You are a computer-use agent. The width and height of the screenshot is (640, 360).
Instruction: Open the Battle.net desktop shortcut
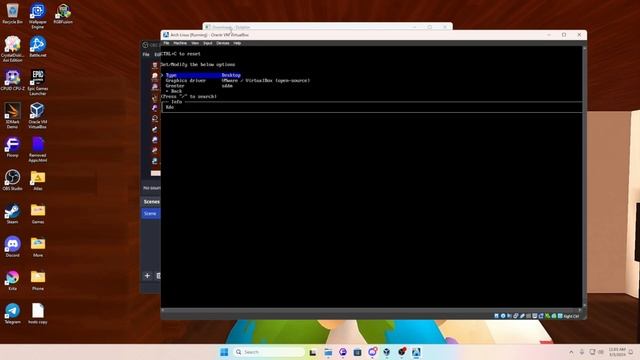pos(38,47)
